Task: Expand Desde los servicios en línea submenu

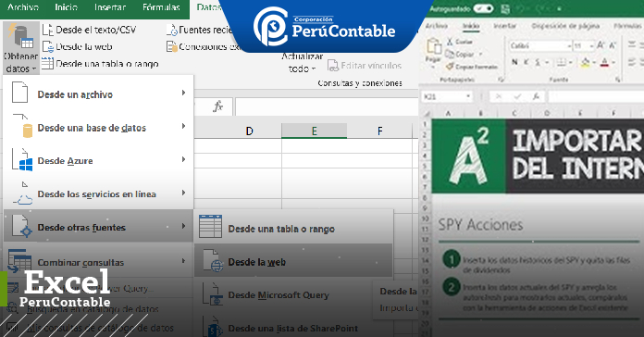Action: 99,193
